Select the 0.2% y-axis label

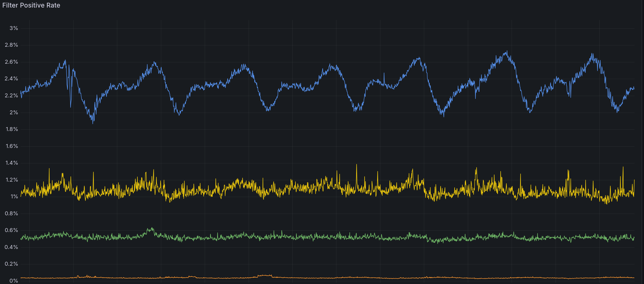pyautogui.click(x=11, y=264)
